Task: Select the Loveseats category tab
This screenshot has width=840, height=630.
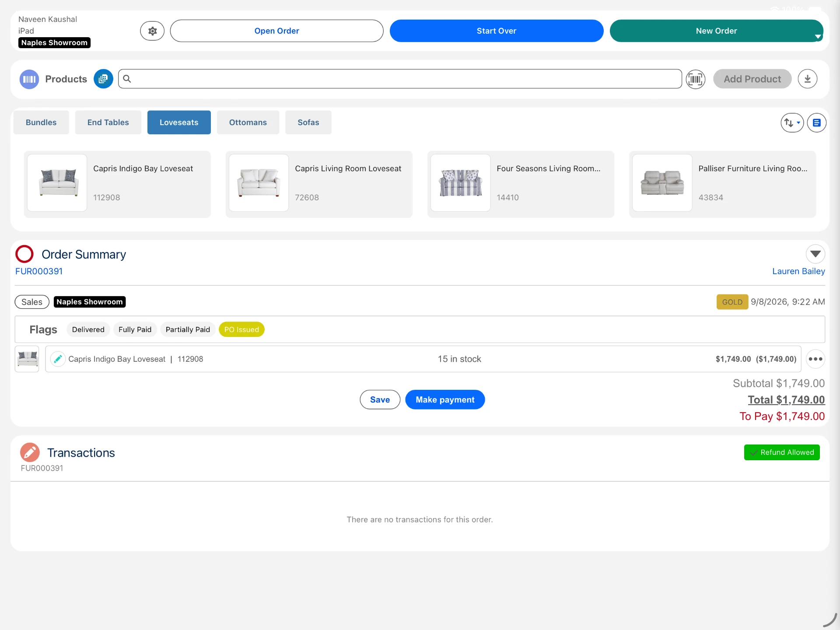Action: [x=179, y=122]
